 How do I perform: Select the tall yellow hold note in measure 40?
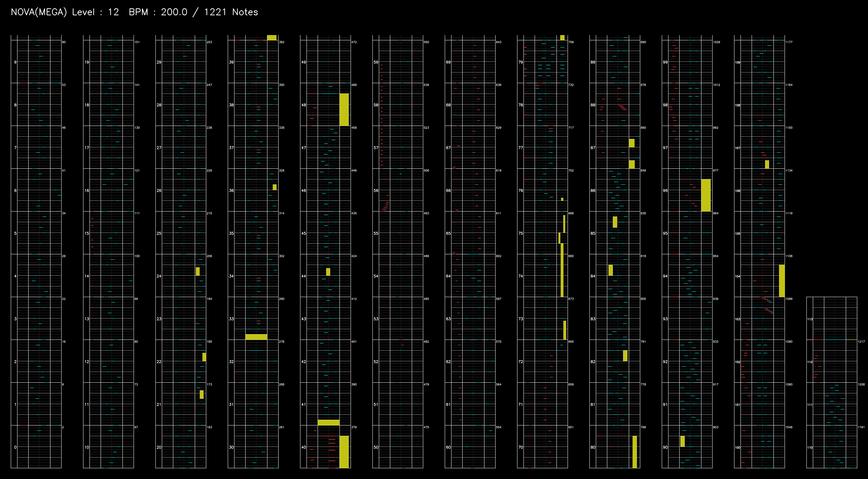(344, 452)
